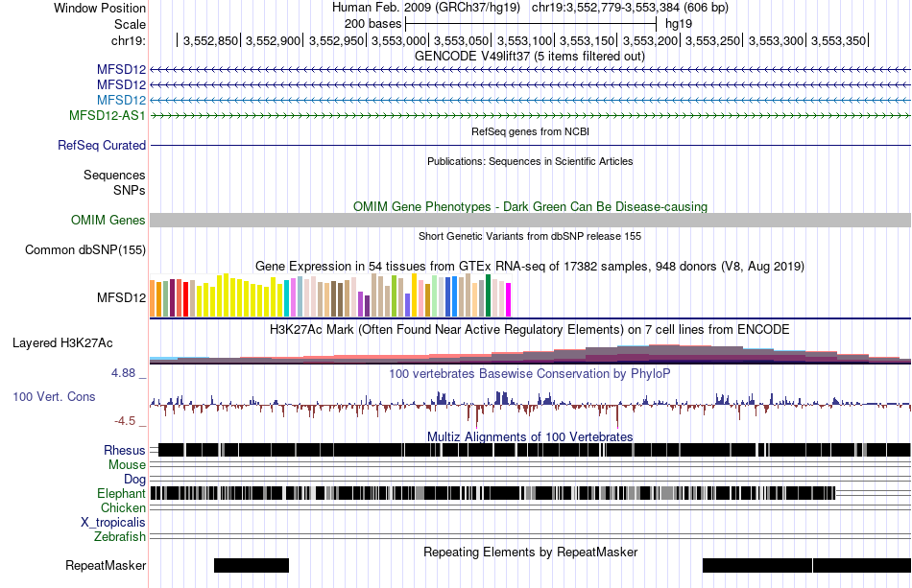Viewport: 912px width, 588px height.
Task: Click the 3,553,350 ruler position
Action: [839, 40]
